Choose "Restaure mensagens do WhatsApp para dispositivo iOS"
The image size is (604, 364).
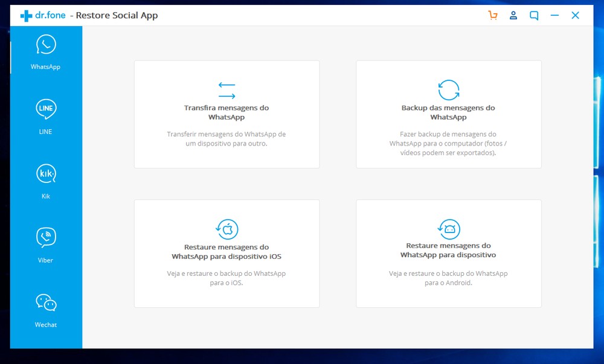[226, 252]
